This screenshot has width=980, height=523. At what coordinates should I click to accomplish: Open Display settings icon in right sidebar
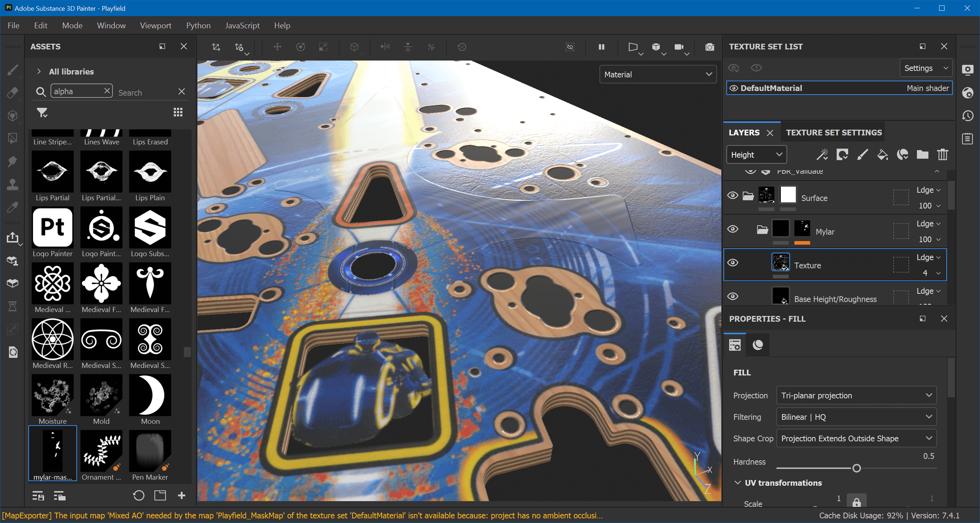coord(968,69)
